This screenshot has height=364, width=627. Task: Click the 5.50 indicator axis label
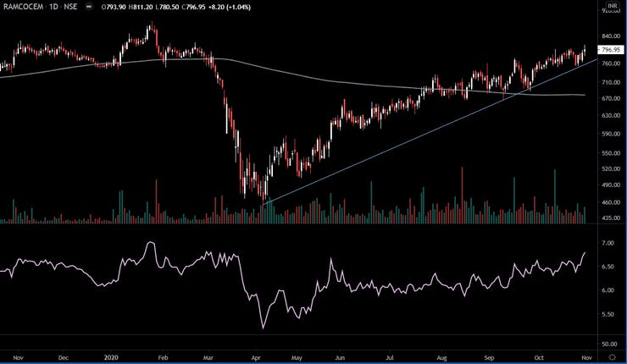point(608,314)
